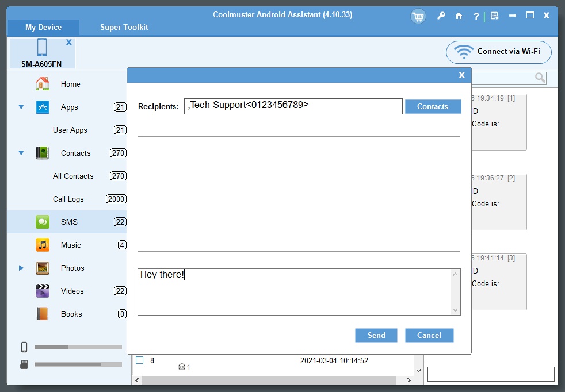Send the message with Send button

(376, 335)
